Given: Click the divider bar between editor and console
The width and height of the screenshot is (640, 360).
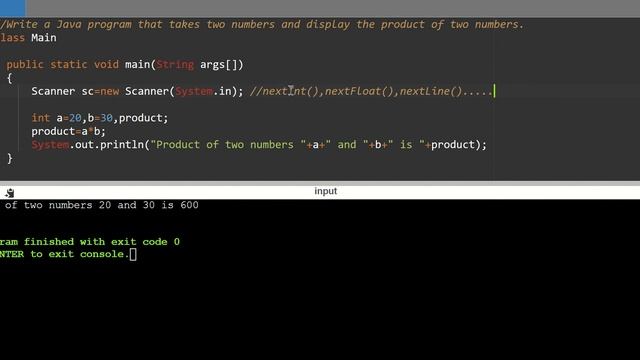Looking at the screenshot, I should pos(320,183).
